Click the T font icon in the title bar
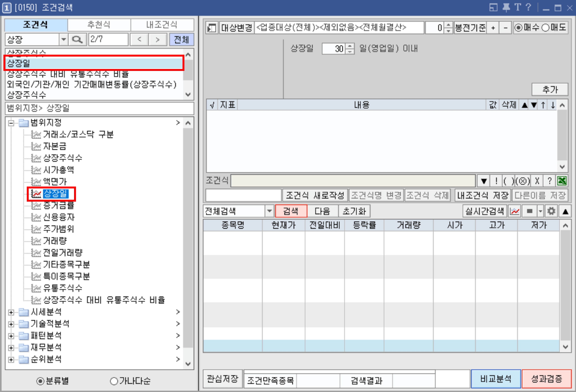 [x=517, y=7]
